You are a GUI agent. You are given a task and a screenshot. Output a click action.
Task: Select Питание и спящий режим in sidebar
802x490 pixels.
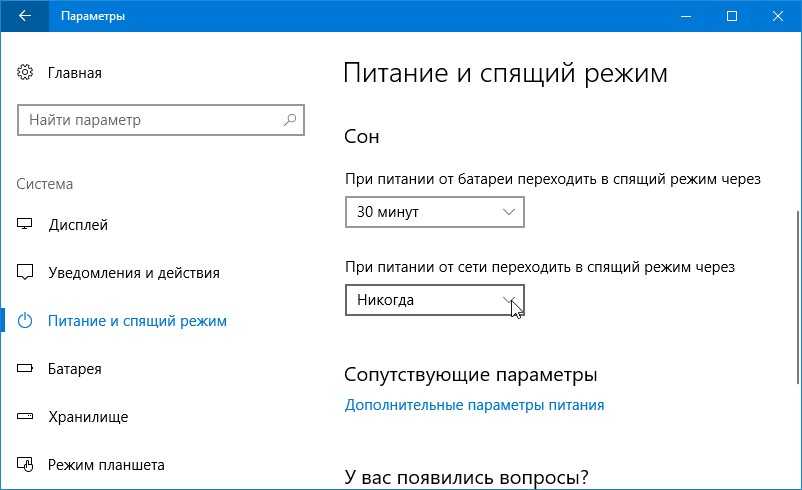137,321
